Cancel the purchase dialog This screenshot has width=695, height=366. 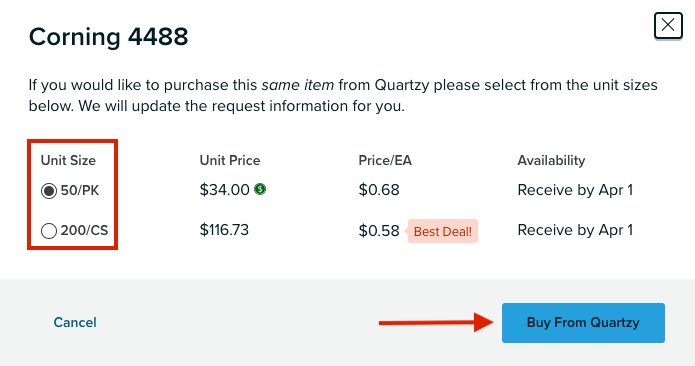[75, 322]
